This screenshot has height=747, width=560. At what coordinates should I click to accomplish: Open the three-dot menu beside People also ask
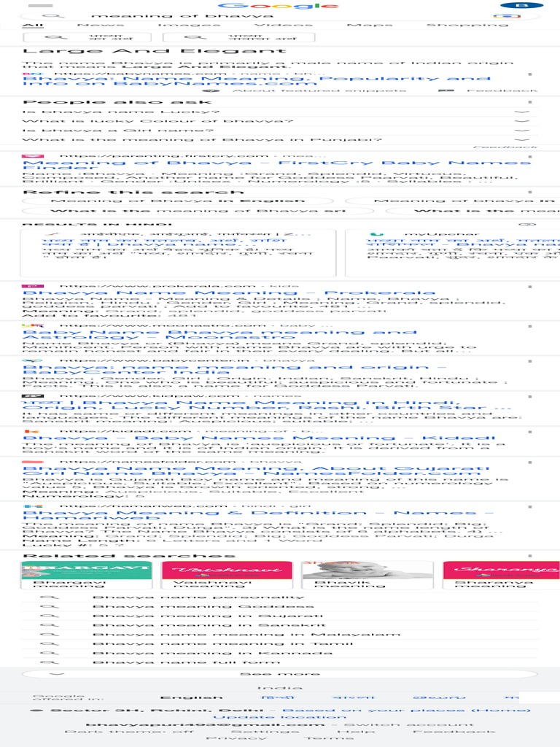pyautogui.click(x=529, y=102)
